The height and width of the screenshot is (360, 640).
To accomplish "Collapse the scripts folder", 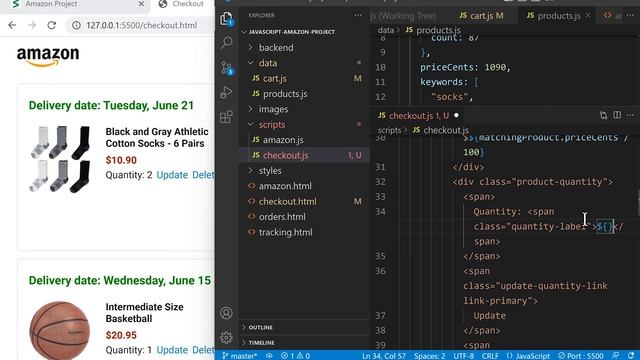I will [251, 124].
